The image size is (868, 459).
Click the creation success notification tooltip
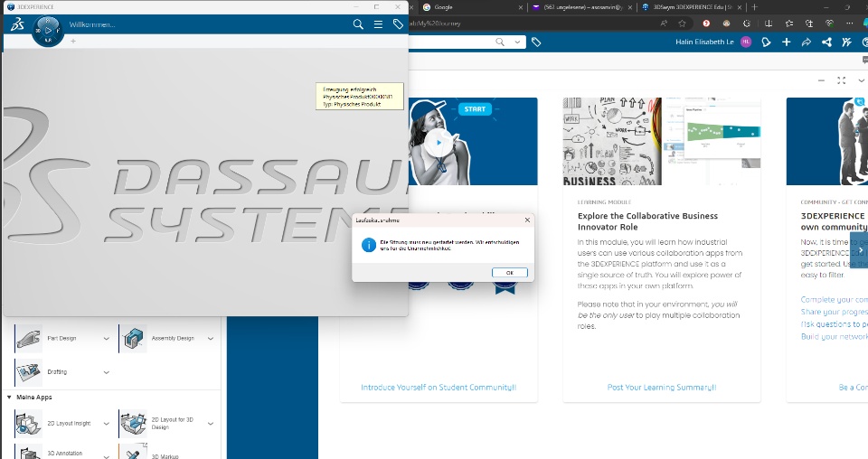point(359,96)
